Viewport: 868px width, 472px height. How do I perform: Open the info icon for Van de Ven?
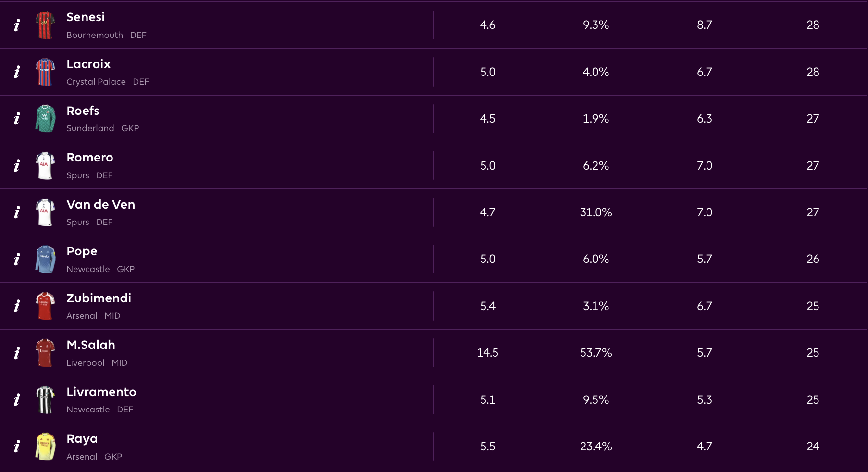(x=17, y=212)
